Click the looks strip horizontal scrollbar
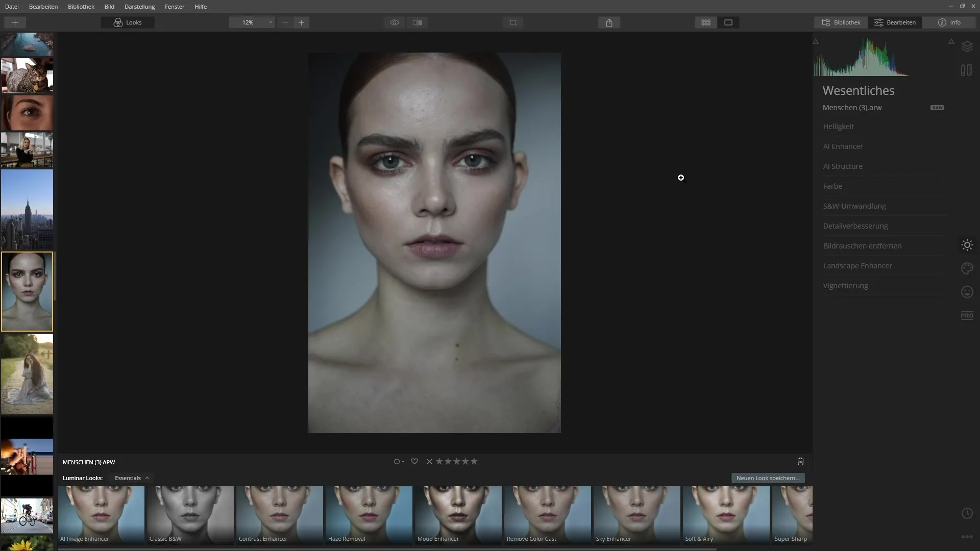The image size is (980, 551). tap(387, 549)
